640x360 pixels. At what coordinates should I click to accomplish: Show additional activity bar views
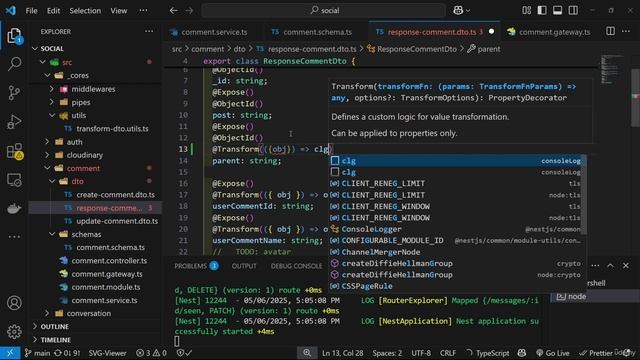click(x=14, y=236)
